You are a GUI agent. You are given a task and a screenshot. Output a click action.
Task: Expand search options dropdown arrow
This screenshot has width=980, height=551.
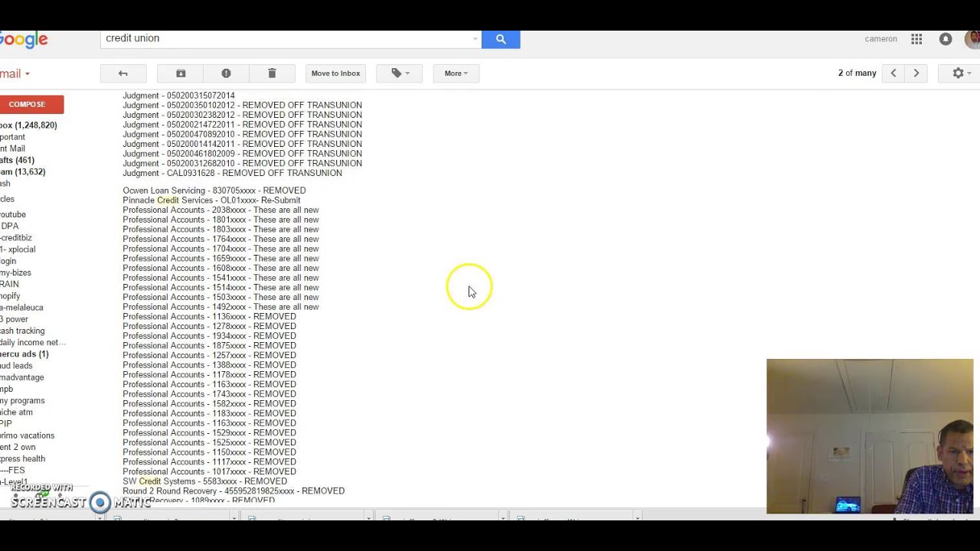tap(475, 39)
